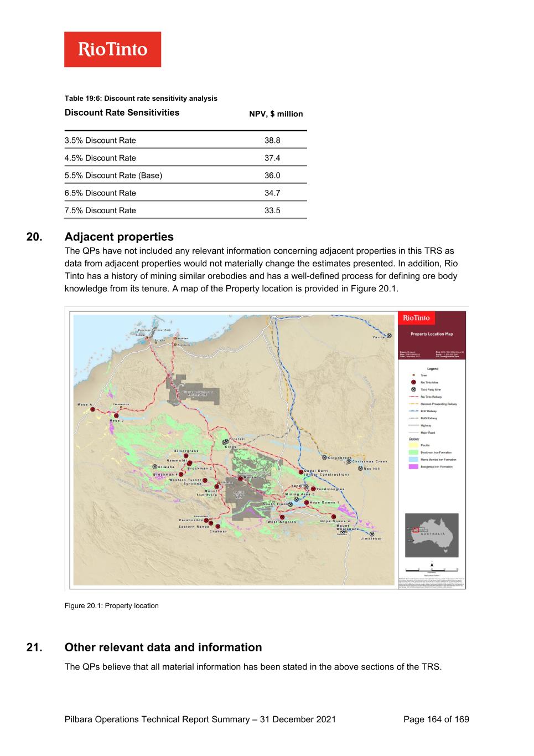Click the Australia inset locator map

coord(432,534)
